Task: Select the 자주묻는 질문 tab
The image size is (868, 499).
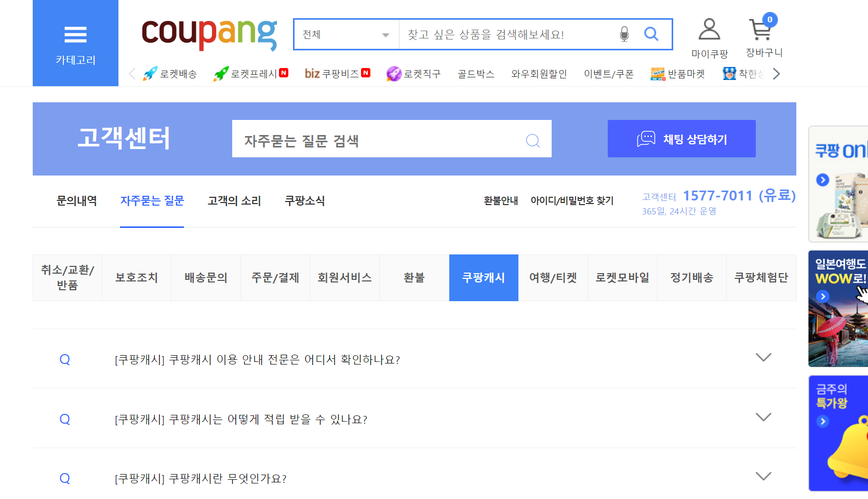Action: (x=152, y=201)
